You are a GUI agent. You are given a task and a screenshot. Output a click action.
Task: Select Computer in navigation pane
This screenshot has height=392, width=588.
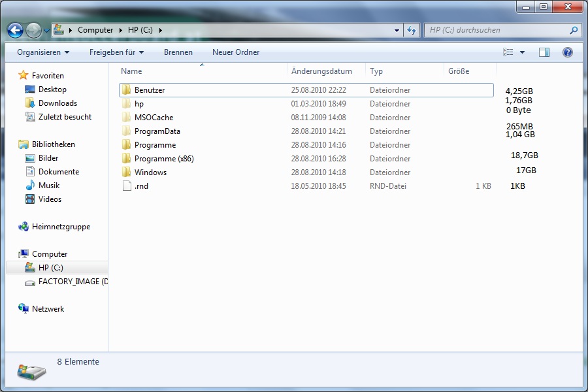pyautogui.click(x=50, y=254)
